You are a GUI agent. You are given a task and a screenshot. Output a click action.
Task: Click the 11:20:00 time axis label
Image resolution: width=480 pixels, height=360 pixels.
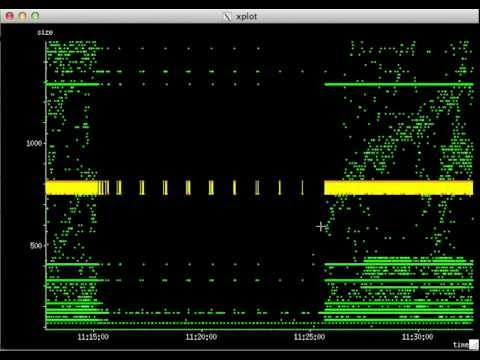(201, 337)
